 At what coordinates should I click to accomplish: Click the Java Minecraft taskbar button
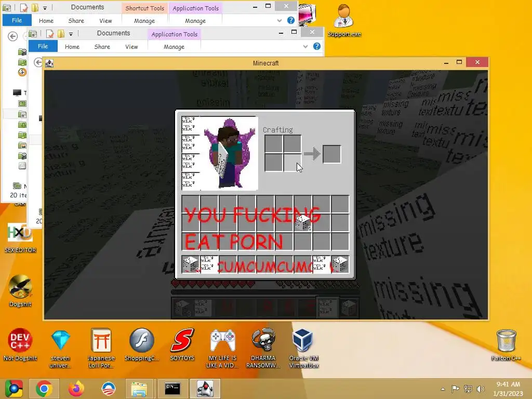tap(205, 389)
